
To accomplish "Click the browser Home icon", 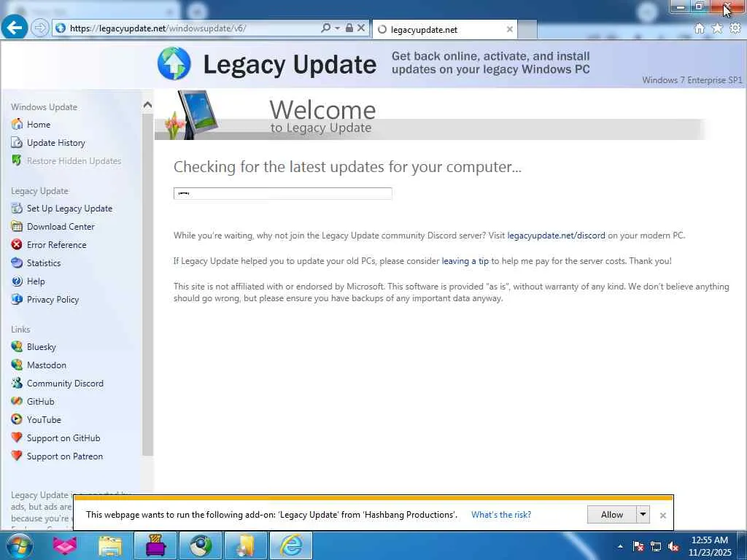I will pyautogui.click(x=699, y=28).
